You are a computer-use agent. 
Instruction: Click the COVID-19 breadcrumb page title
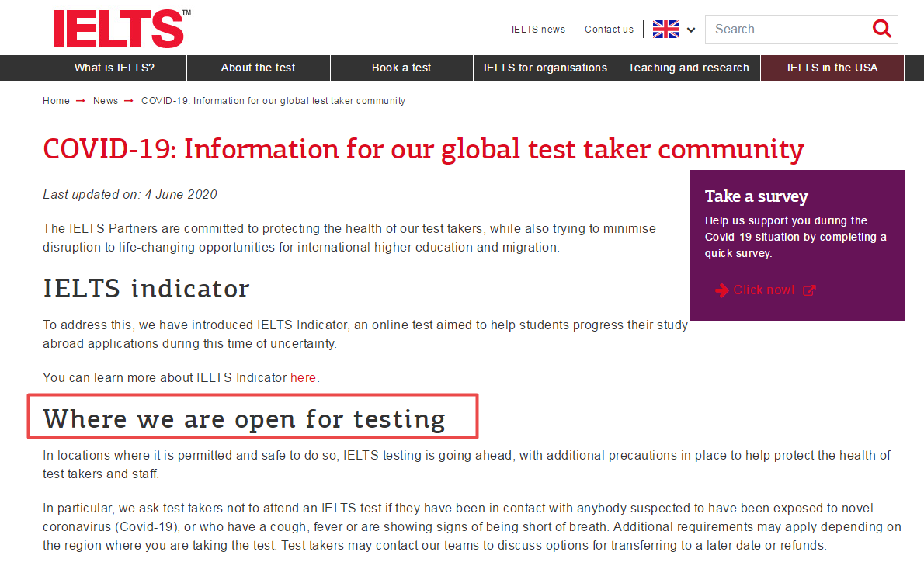coord(273,101)
